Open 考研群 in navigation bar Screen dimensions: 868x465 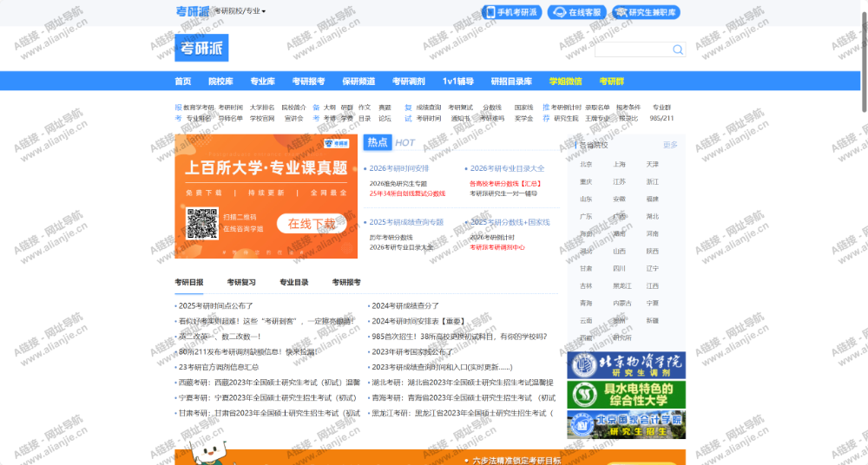[611, 82]
